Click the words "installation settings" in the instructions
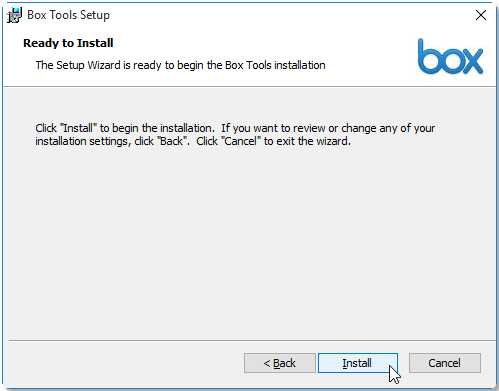The height and width of the screenshot is (391, 499). tap(82, 141)
